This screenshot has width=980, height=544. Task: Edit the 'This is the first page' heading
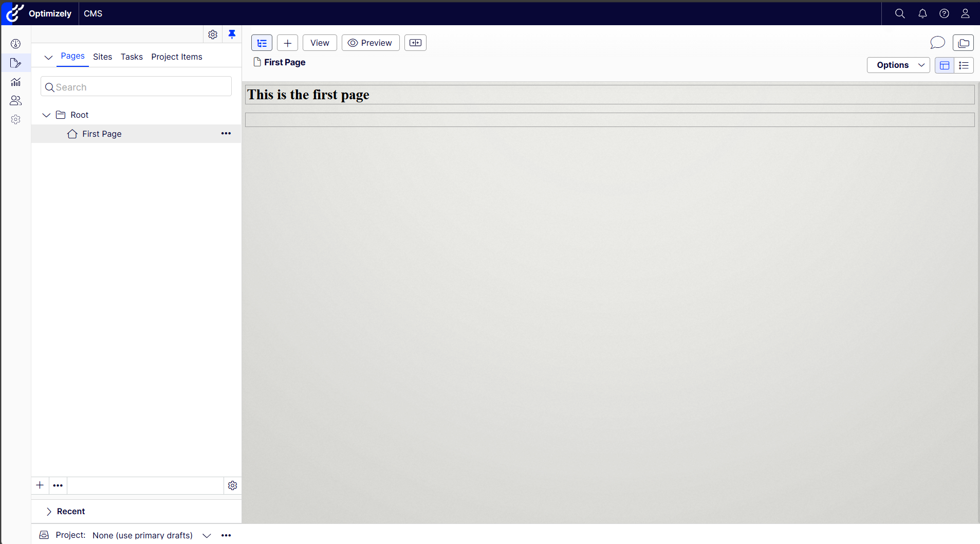point(609,95)
